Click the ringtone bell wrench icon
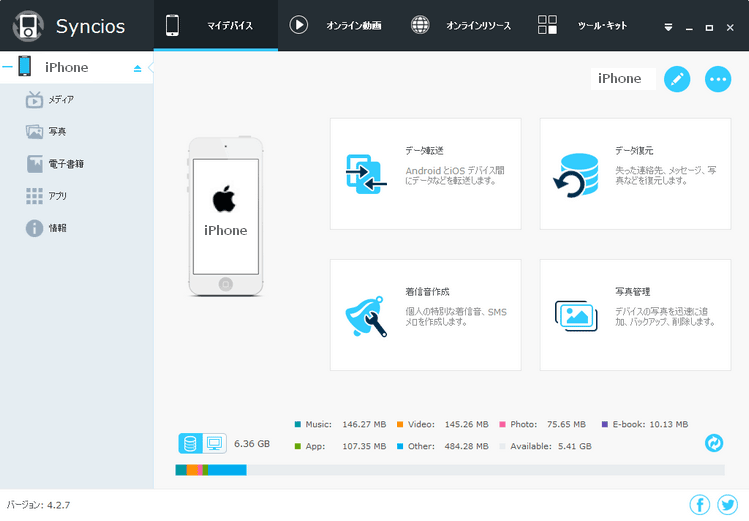749x521 pixels. (366, 316)
